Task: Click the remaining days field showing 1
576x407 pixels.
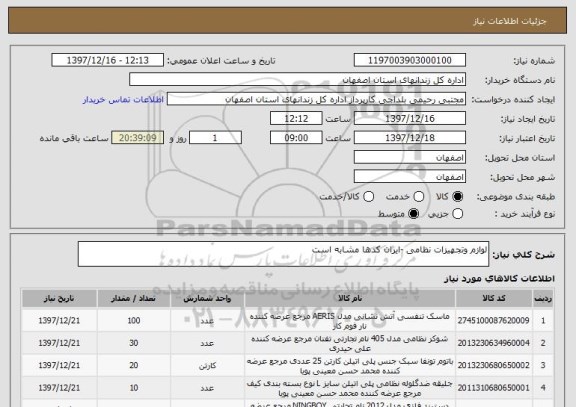Action: tap(215, 138)
